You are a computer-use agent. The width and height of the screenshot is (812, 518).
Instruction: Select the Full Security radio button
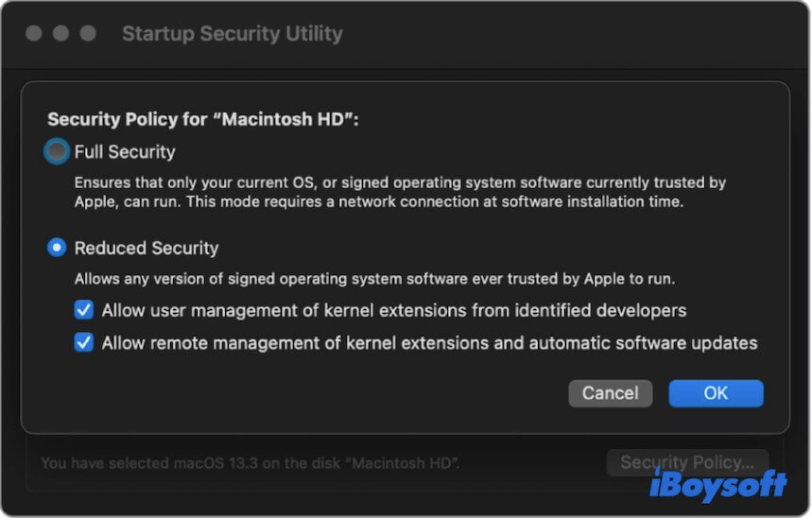[58, 151]
